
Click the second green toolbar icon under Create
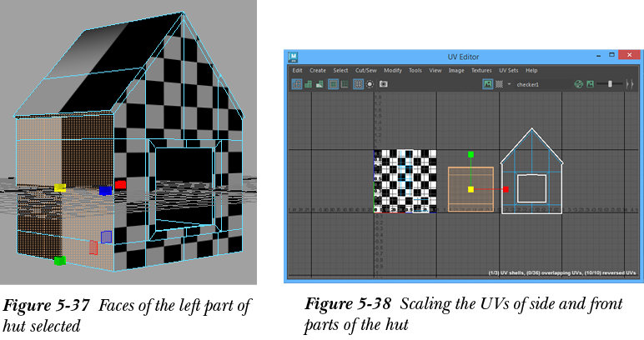tap(309, 84)
